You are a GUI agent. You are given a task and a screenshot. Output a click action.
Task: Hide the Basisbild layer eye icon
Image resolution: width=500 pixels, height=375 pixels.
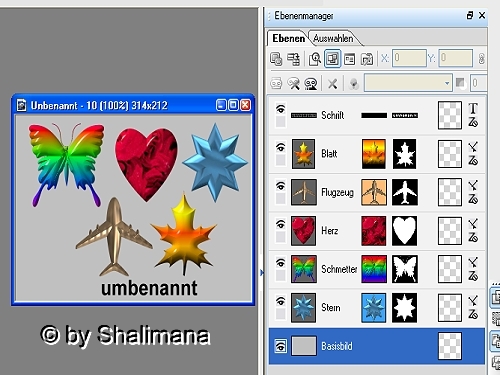pos(281,346)
